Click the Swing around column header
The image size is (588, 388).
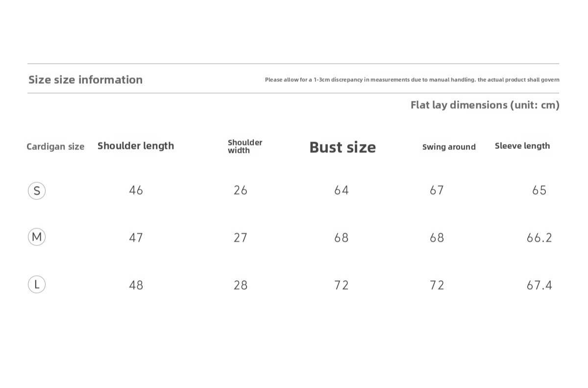(449, 147)
